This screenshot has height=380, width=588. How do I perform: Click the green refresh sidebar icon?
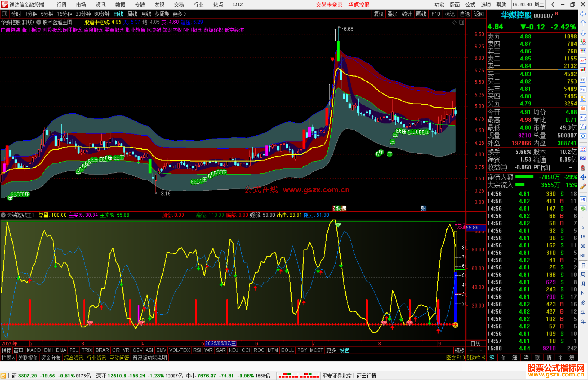(x=583, y=209)
